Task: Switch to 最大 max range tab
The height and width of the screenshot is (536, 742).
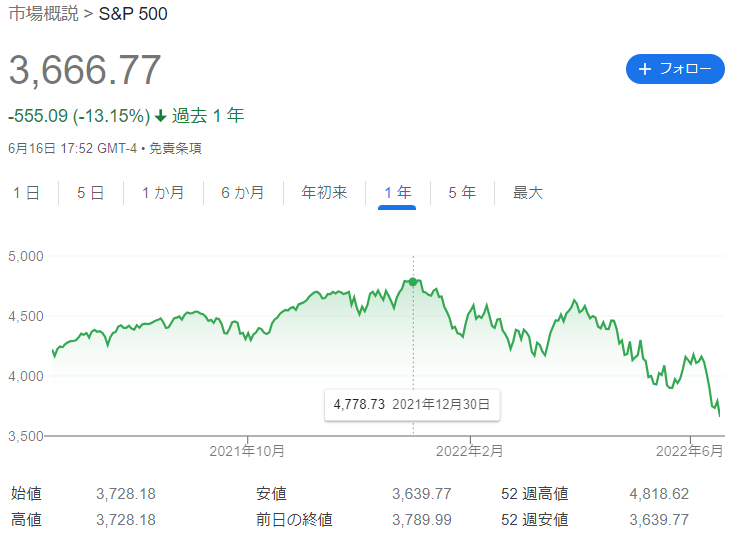Action: click(x=527, y=193)
